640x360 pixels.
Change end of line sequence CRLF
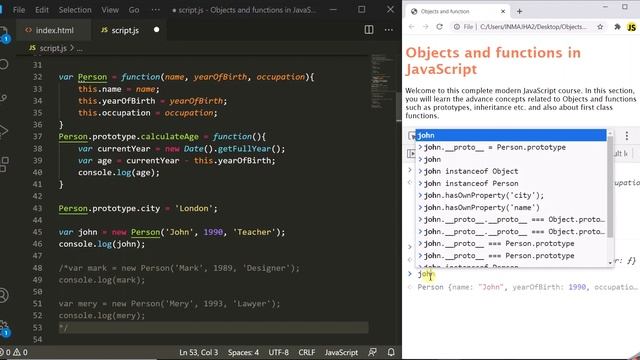coord(306,352)
